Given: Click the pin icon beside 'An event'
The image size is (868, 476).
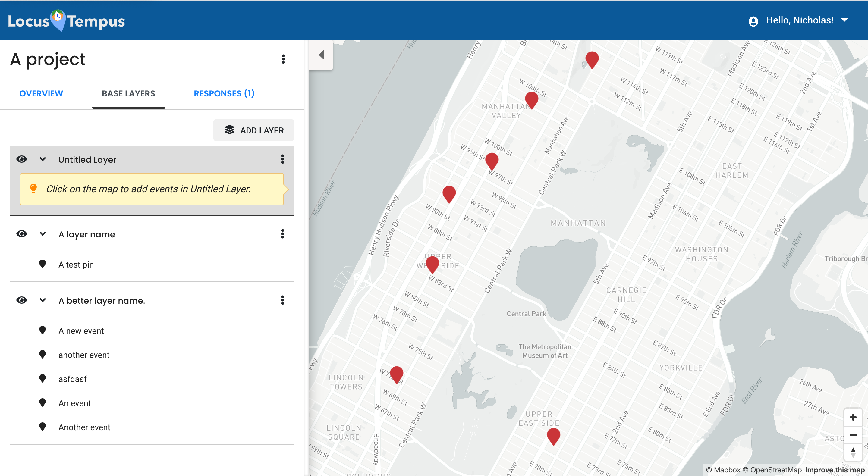Looking at the screenshot, I should [42, 402].
